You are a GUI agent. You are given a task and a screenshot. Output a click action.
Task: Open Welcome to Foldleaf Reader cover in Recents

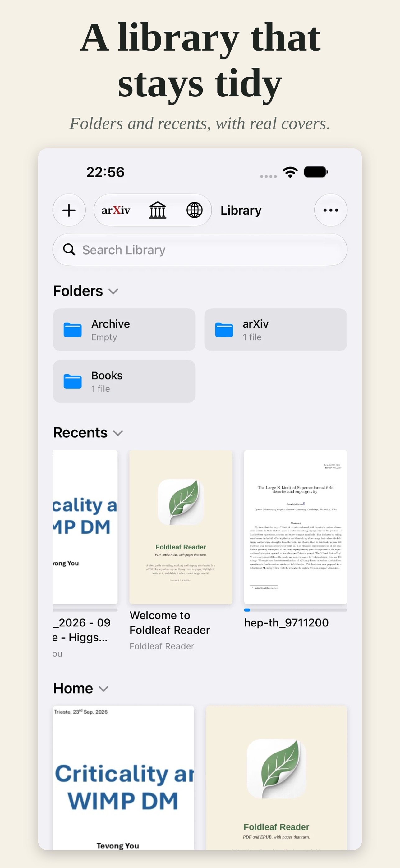coord(181,527)
